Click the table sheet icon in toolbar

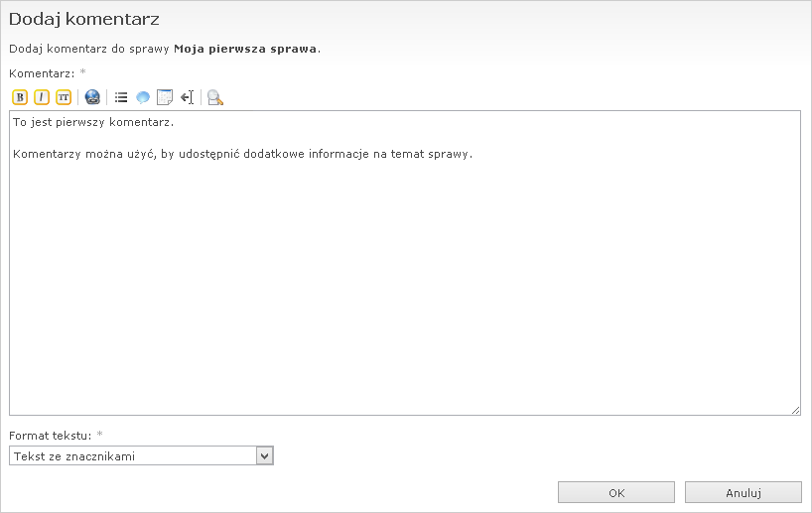pos(165,97)
